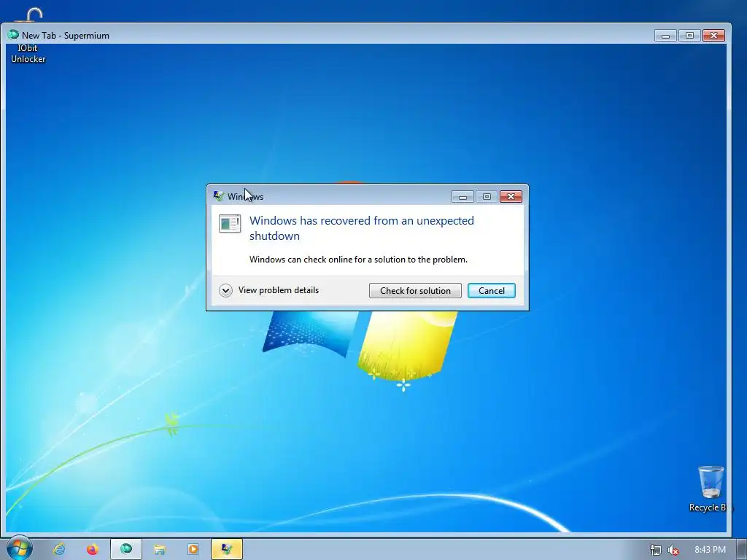Switch to Supermium taskbar button
747x560 pixels.
[125, 549]
